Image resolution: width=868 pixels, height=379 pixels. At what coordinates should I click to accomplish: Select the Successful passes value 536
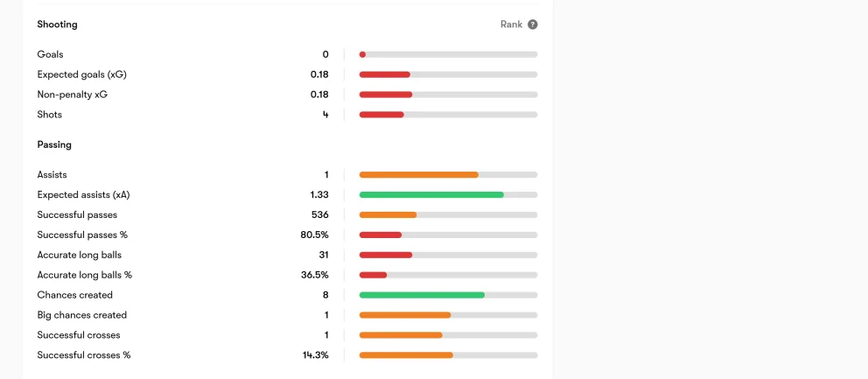[x=320, y=215]
